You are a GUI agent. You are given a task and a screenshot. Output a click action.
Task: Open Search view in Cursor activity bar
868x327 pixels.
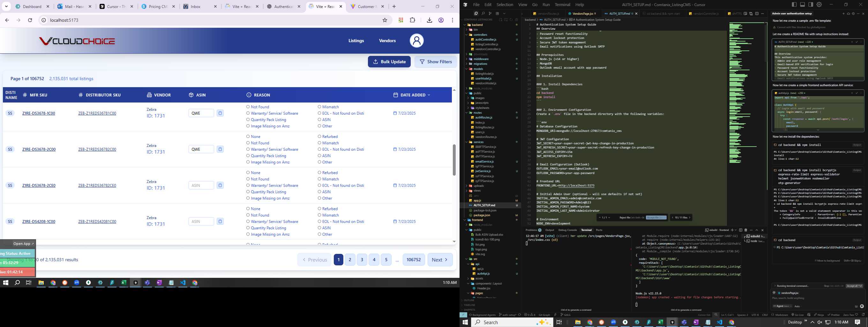click(x=483, y=13)
